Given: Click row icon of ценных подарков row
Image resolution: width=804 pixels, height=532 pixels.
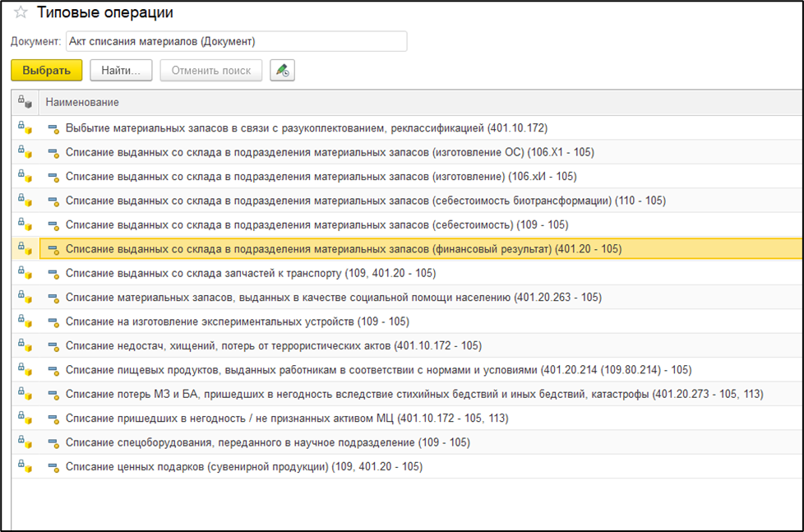Looking at the screenshot, I should click(x=53, y=467).
